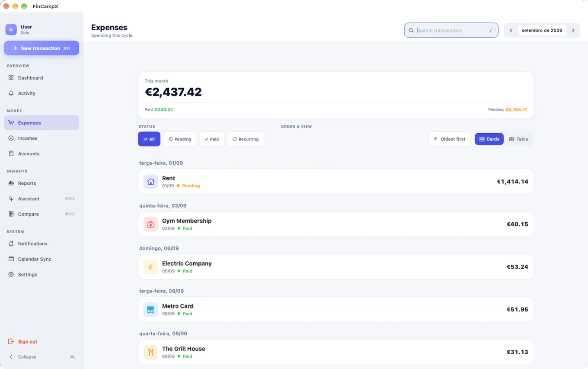Viewport: 588px width, 369px height.
Task: Click the Rent amount €1,414.14
Action: point(513,182)
